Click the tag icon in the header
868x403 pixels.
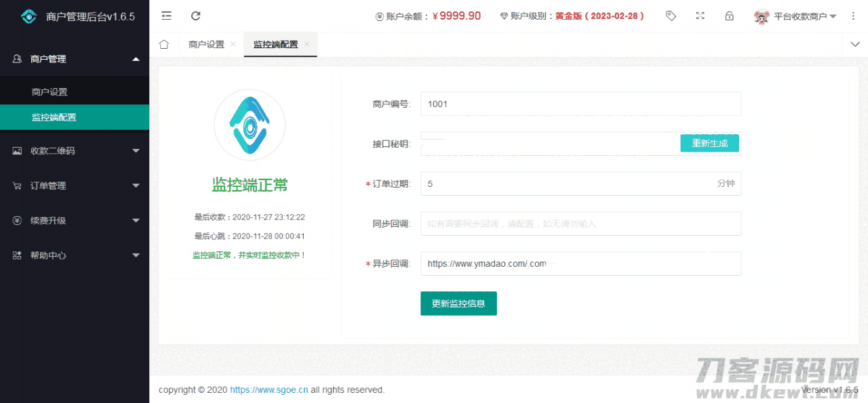[x=671, y=15]
